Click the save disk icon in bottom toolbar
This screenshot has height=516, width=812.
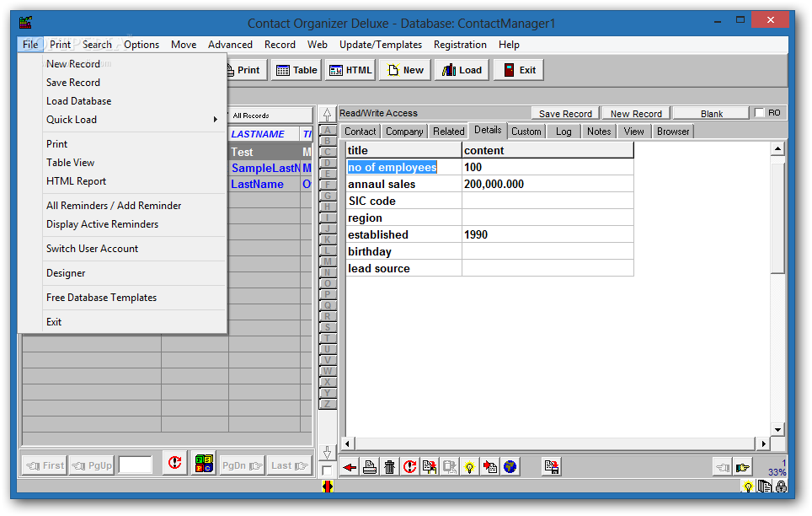pyautogui.click(x=552, y=467)
